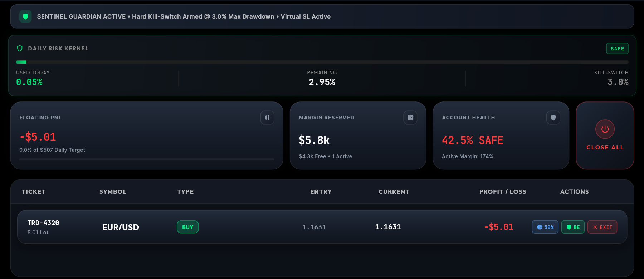Image resolution: width=644 pixels, height=279 pixels.
Task: Click the CLOSE ALL label
Action: click(605, 148)
